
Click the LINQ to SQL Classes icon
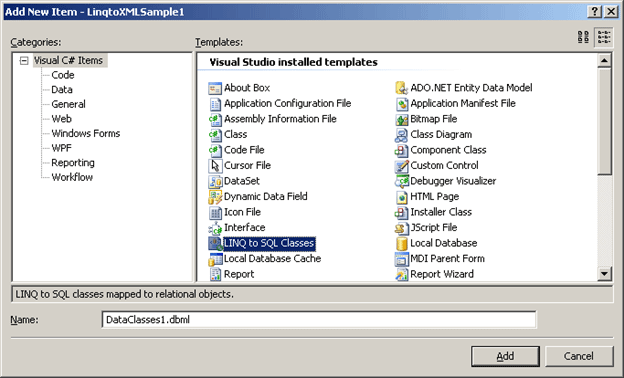click(215, 243)
